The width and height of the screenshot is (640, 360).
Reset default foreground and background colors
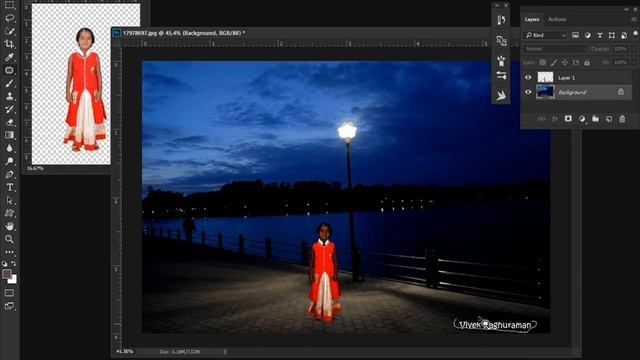[x=4, y=264]
